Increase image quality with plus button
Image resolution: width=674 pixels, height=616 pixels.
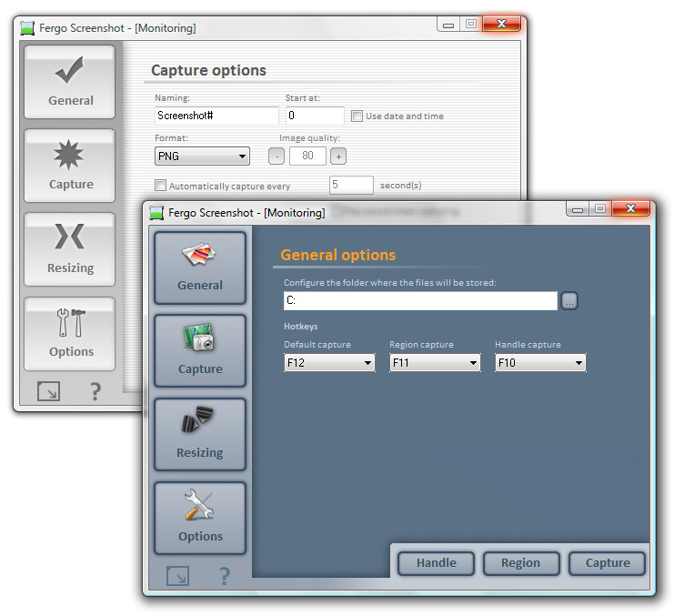[x=338, y=156]
